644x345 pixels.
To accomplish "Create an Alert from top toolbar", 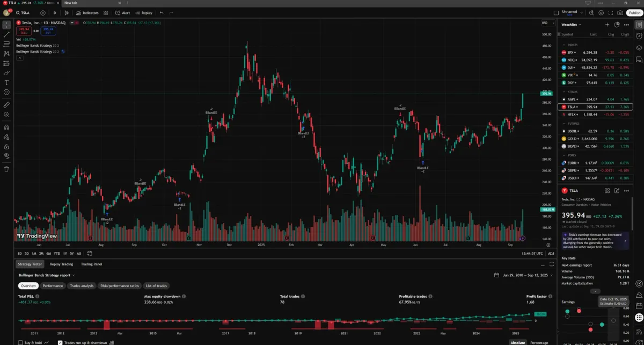I will click(123, 12).
